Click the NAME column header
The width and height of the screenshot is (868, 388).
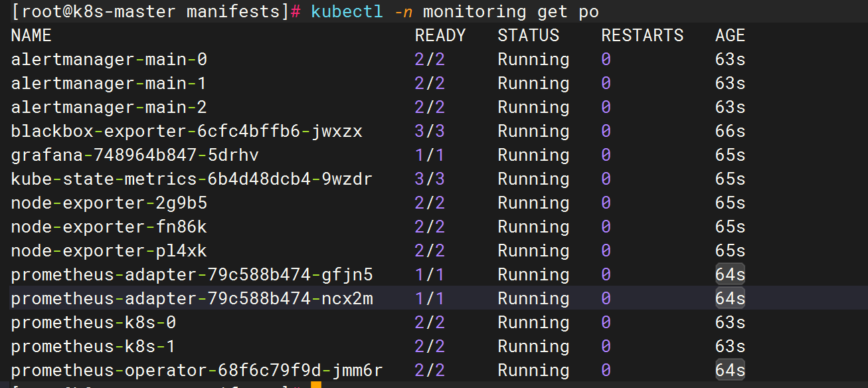31,35
